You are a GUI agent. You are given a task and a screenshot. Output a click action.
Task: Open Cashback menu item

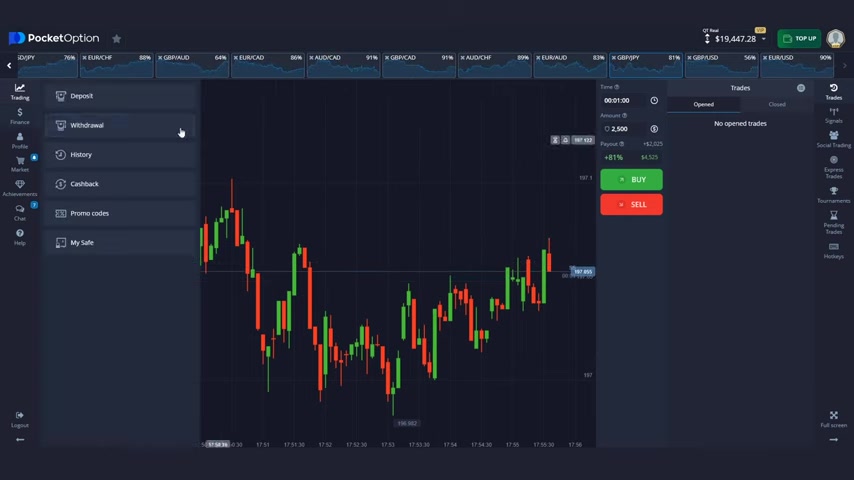tap(120, 184)
